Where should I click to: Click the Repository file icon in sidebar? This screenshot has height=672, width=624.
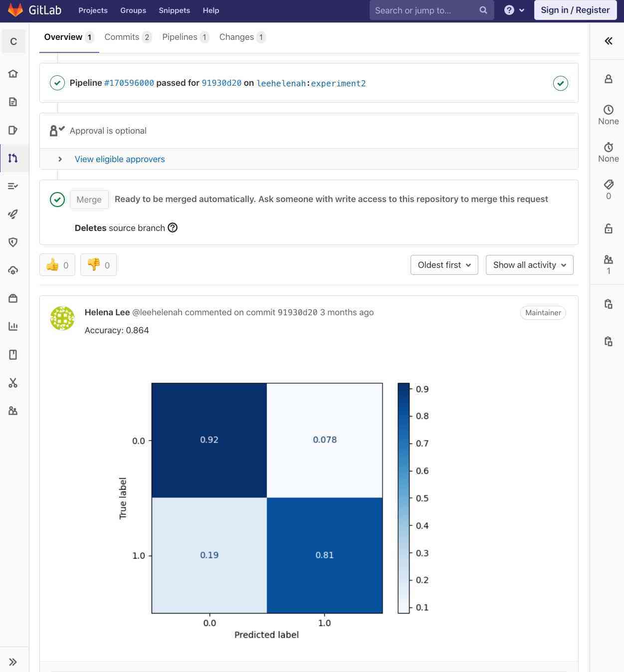pos(13,102)
